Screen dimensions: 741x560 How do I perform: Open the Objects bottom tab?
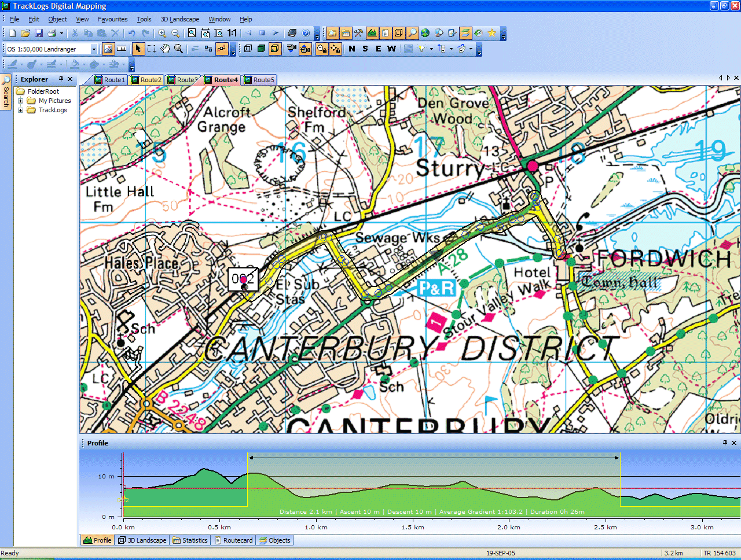coord(275,540)
